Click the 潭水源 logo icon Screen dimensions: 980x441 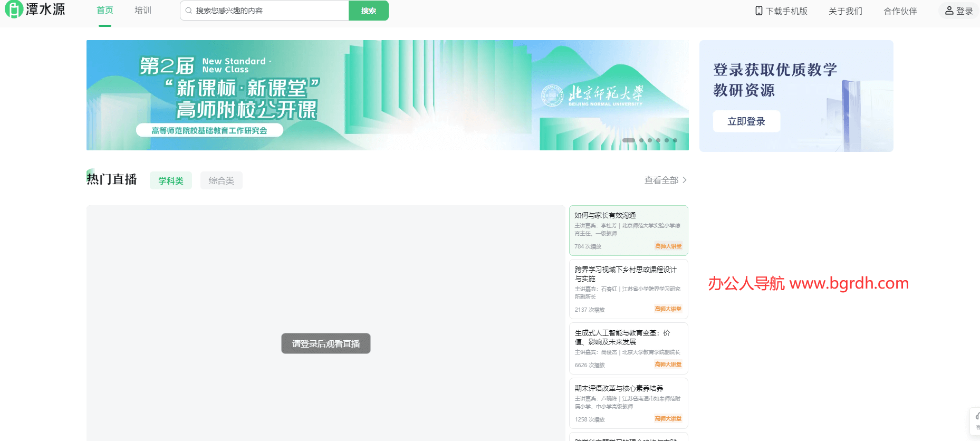[13, 9]
